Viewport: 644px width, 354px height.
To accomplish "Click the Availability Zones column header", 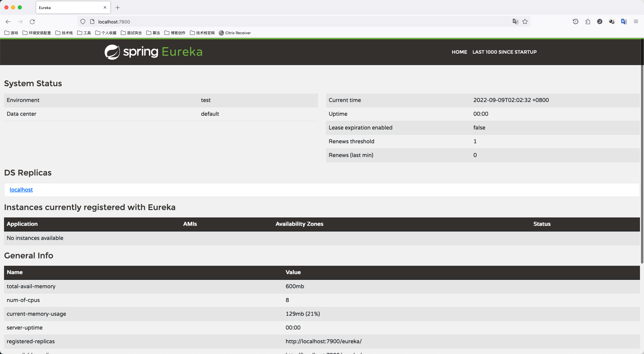I will 299,224.
